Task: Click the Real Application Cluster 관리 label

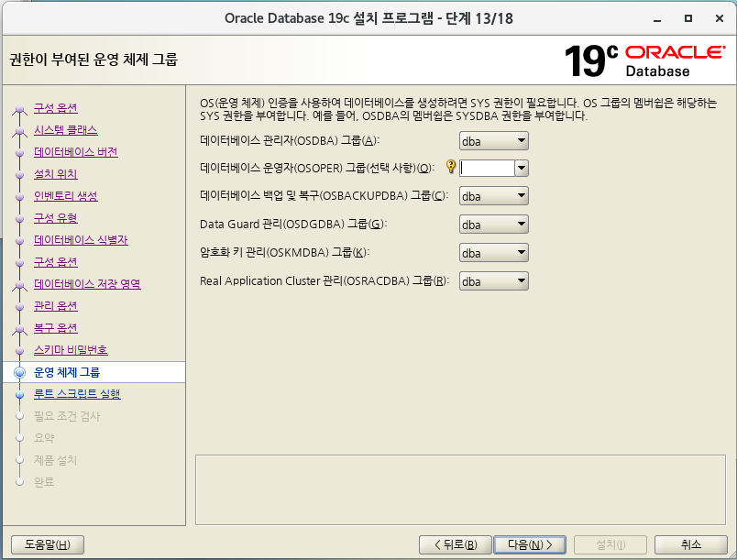Action: (x=324, y=281)
